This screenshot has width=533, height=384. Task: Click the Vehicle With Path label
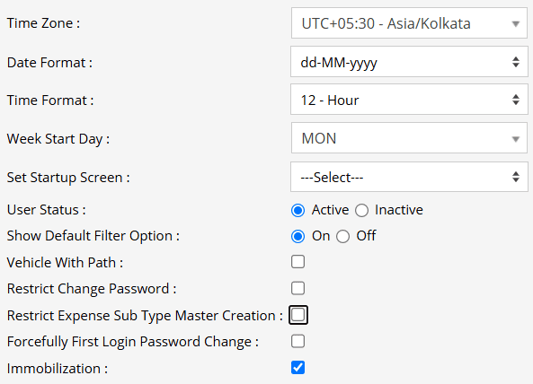(65, 262)
